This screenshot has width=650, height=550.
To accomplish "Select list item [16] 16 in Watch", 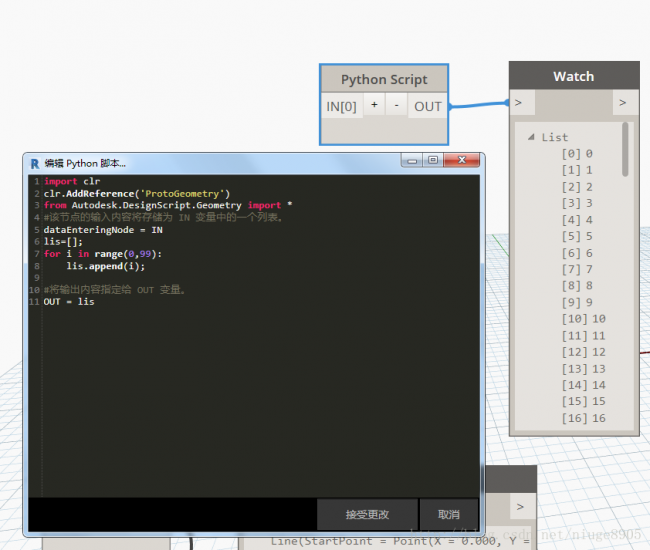I will pos(583,418).
